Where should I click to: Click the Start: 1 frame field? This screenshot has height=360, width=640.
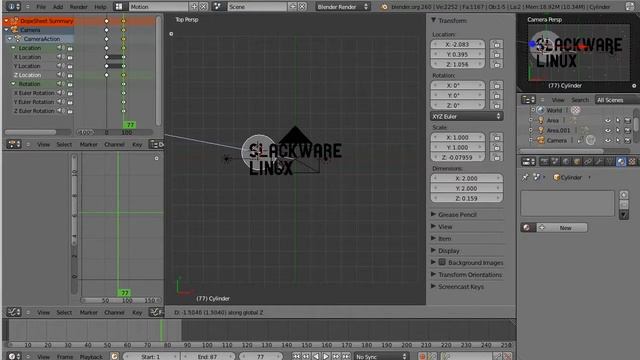click(150, 356)
